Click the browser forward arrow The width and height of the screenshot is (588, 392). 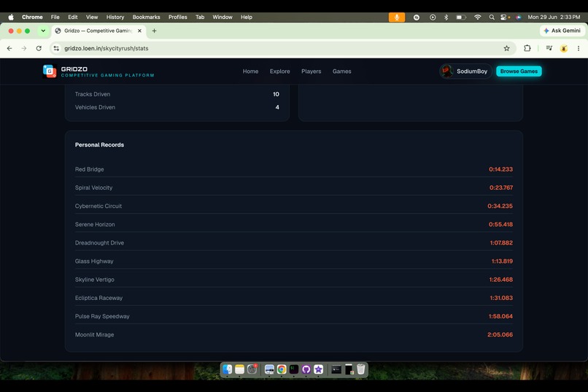click(x=24, y=48)
